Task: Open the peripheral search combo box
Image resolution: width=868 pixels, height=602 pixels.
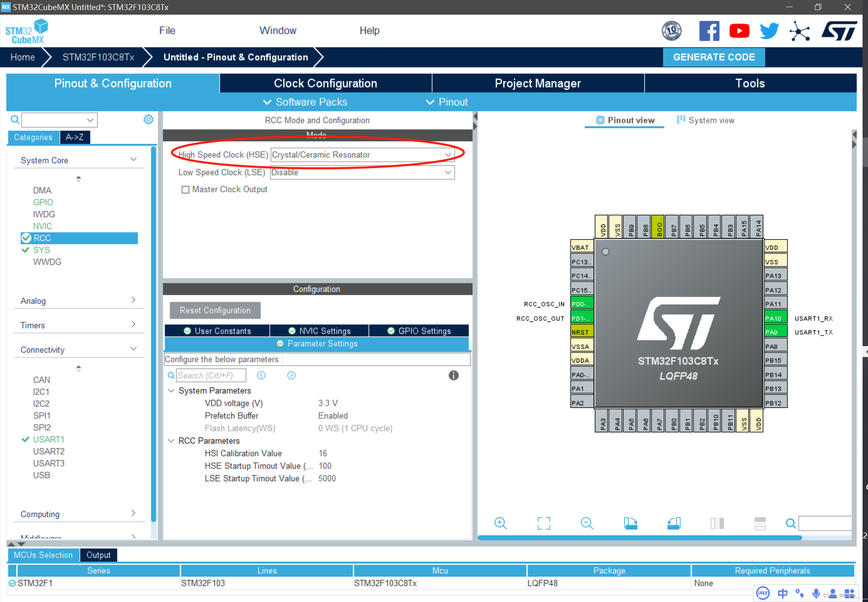Action: [59, 120]
